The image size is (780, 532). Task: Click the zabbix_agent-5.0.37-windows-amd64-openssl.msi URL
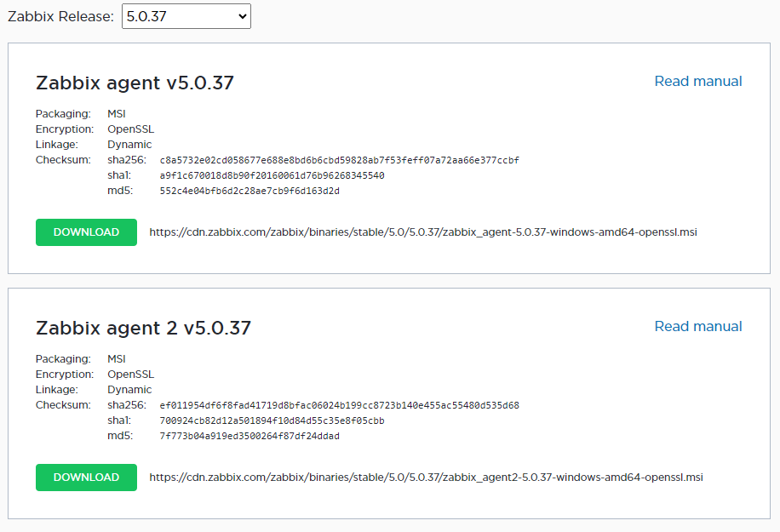423,232
